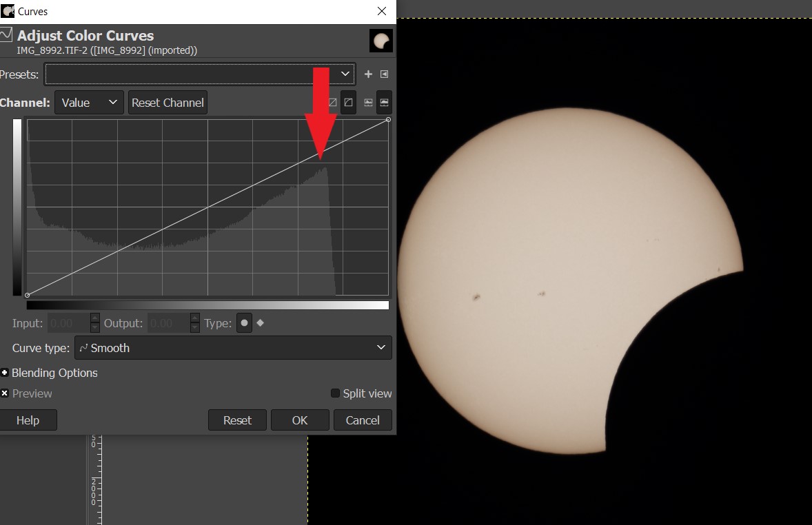The height and width of the screenshot is (525, 812).
Task: Expand Blending Options section
Action: [x=5, y=373]
